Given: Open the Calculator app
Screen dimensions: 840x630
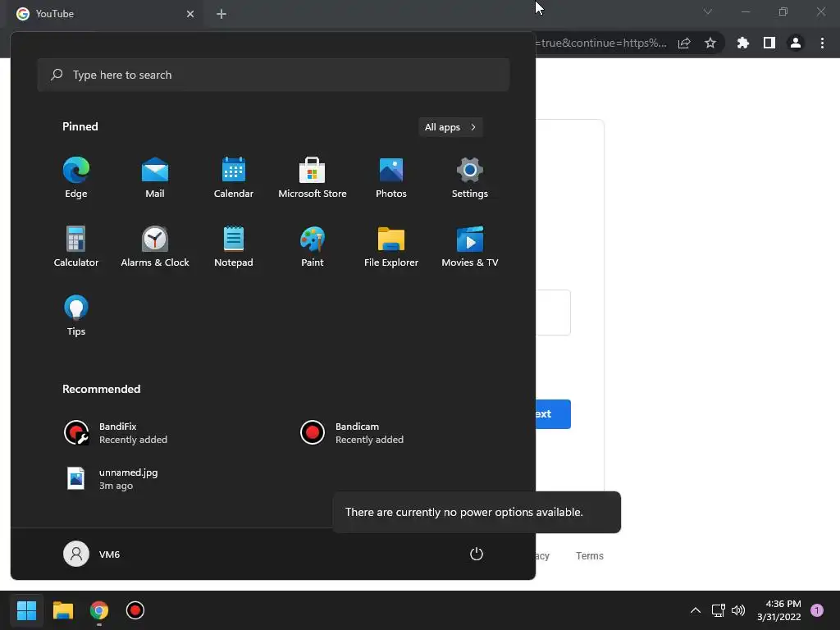Looking at the screenshot, I should pos(76,247).
